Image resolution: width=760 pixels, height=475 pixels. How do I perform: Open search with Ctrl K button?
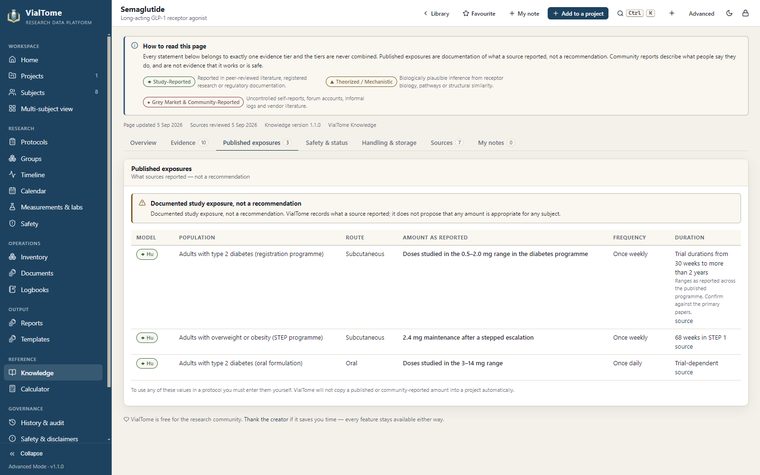coord(636,13)
